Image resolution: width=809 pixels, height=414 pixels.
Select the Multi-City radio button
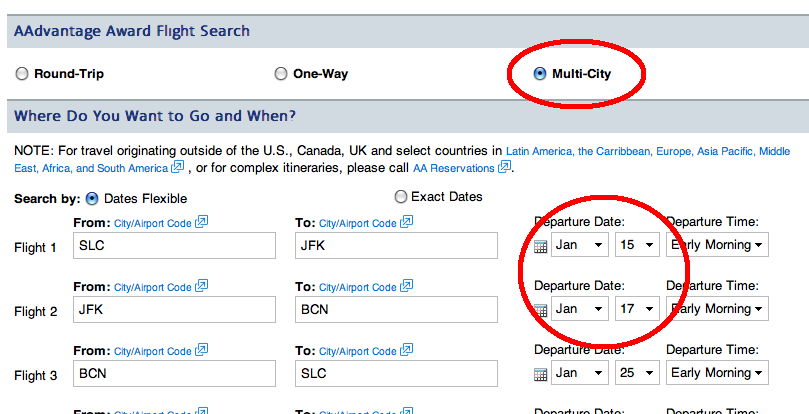(x=539, y=74)
